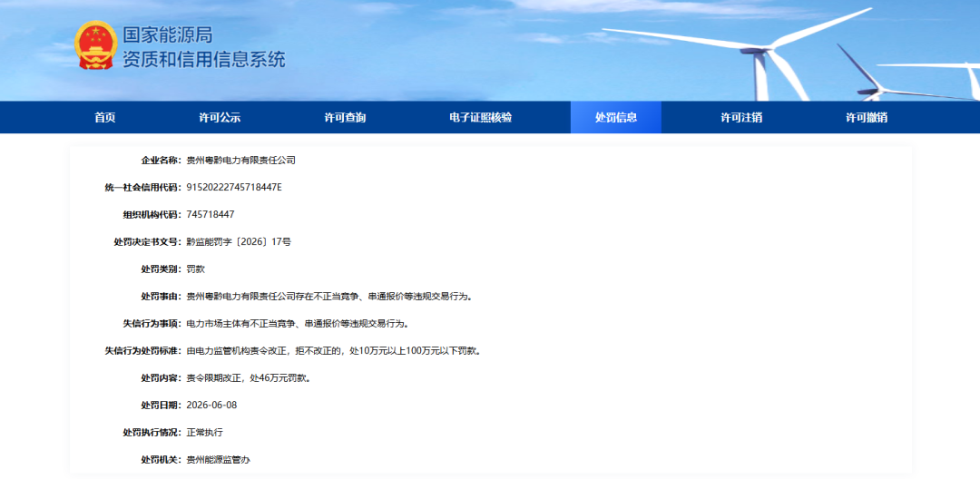Image resolution: width=980 pixels, height=479 pixels.
Task: Select organization code 745718447
Action: pos(211,214)
